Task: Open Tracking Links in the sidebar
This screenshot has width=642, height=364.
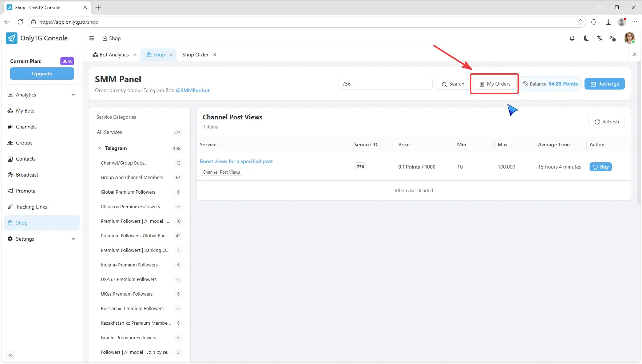Action: 42,207
